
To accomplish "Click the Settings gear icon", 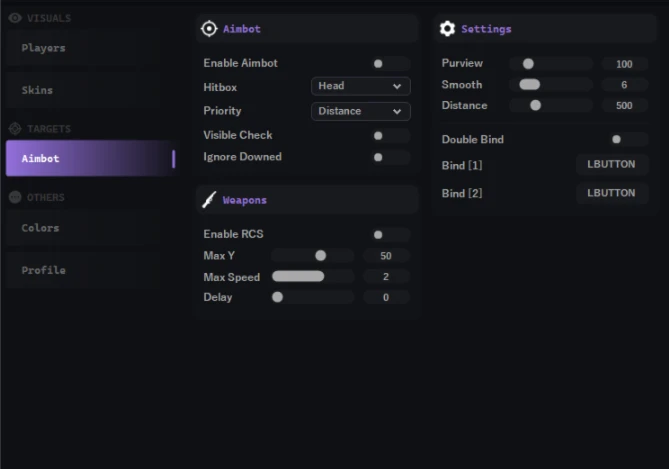I will (447, 29).
